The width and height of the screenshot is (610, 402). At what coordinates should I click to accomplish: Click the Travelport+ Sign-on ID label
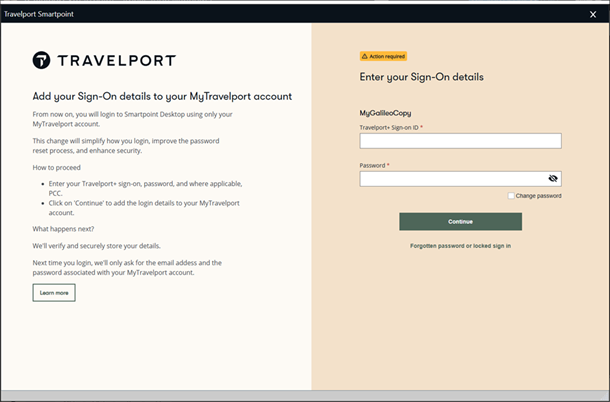click(390, 127)
